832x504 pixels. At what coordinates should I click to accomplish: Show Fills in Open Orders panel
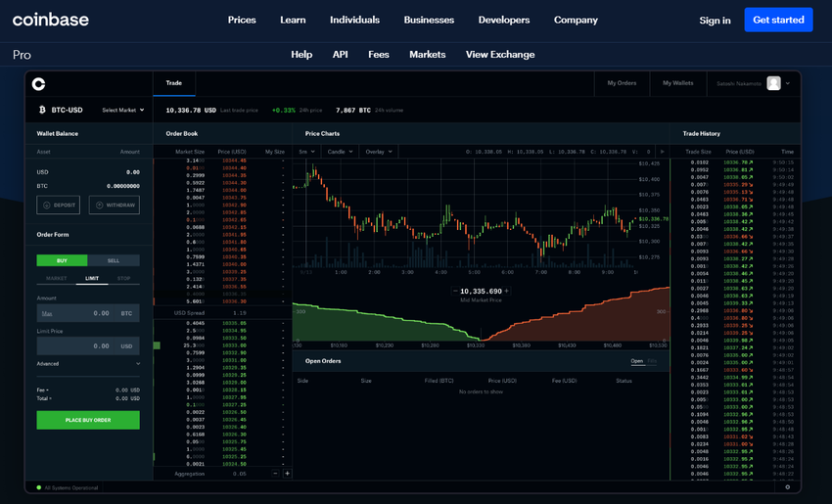[652, 361]
